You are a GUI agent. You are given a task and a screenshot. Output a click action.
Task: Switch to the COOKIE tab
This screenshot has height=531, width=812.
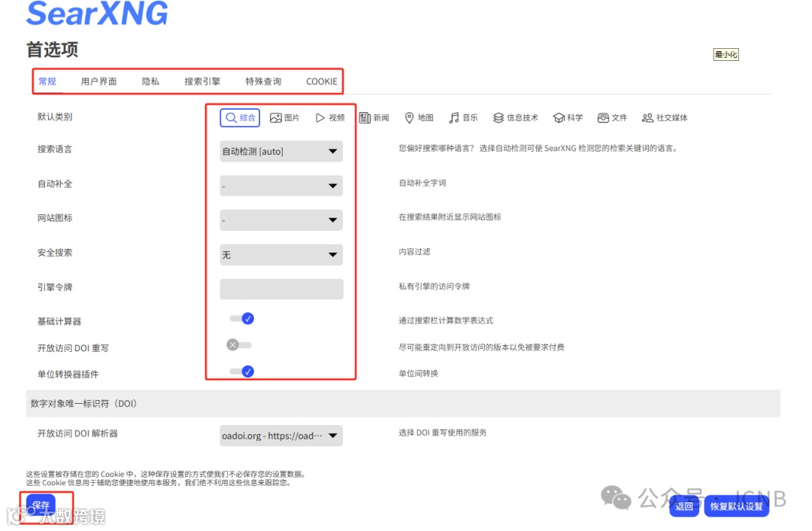coord(322,81)
